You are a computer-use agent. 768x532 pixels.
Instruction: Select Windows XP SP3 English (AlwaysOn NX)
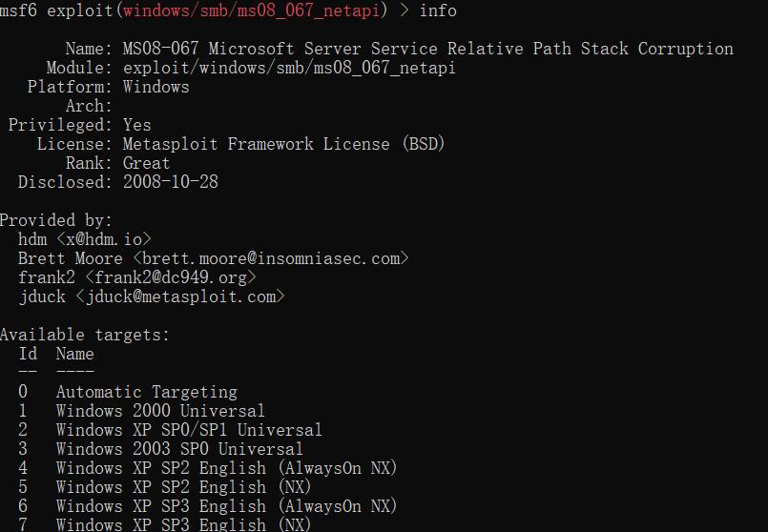208,506
